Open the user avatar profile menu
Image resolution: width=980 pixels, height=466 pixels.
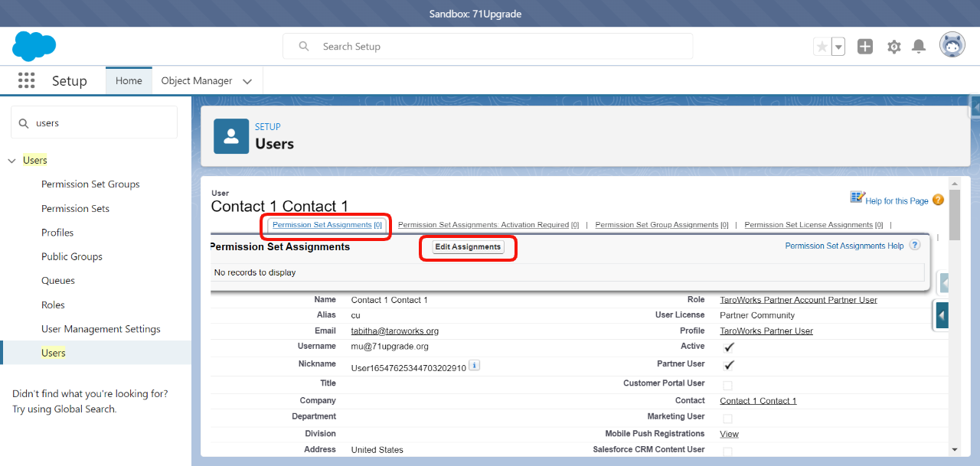pyautogui.click(x=952, y=46)
